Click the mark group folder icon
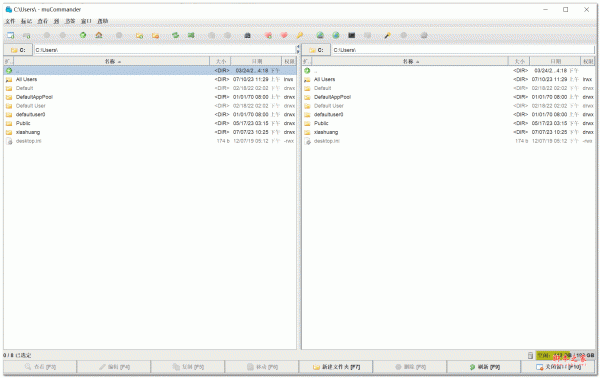 pyautogui.click(x=139, y=36)
